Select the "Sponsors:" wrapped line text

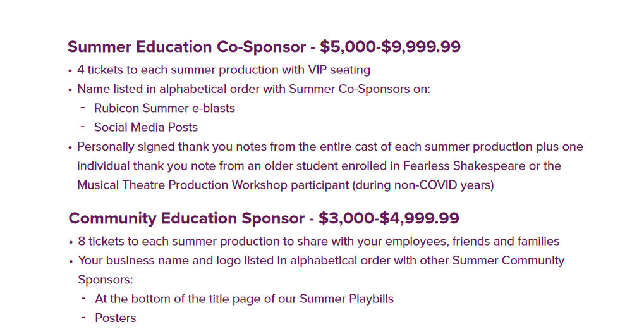click(x=106, y=279)
